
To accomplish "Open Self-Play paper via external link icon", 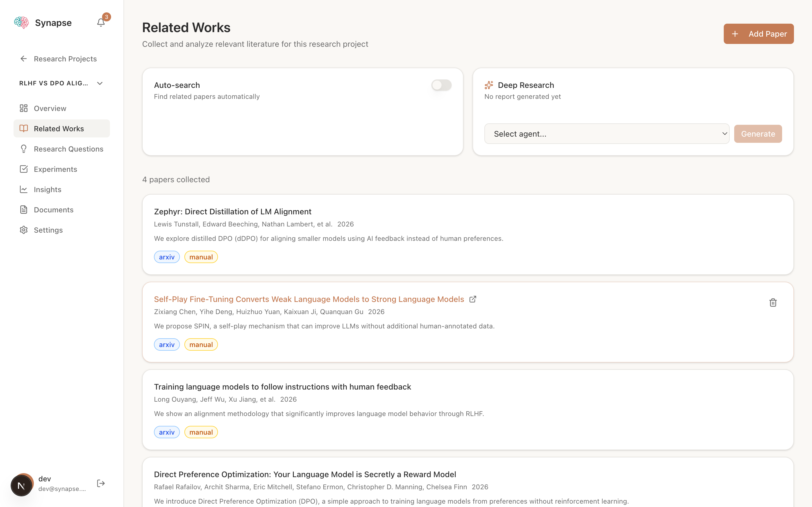I will pos(473,299).
